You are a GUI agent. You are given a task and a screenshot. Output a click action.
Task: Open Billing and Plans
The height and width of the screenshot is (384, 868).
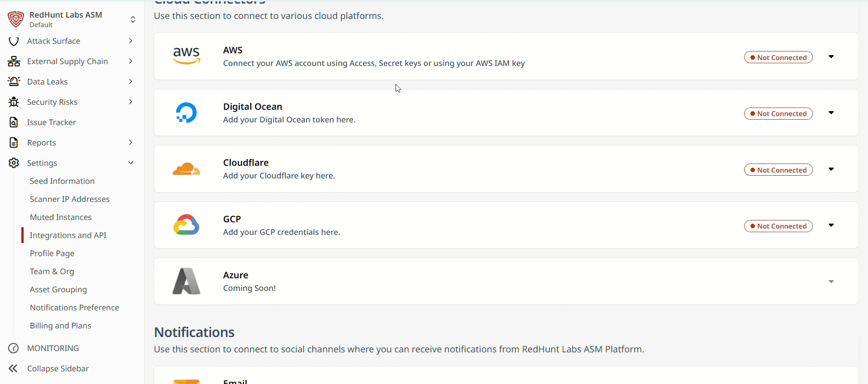click(x=61, y=326)
